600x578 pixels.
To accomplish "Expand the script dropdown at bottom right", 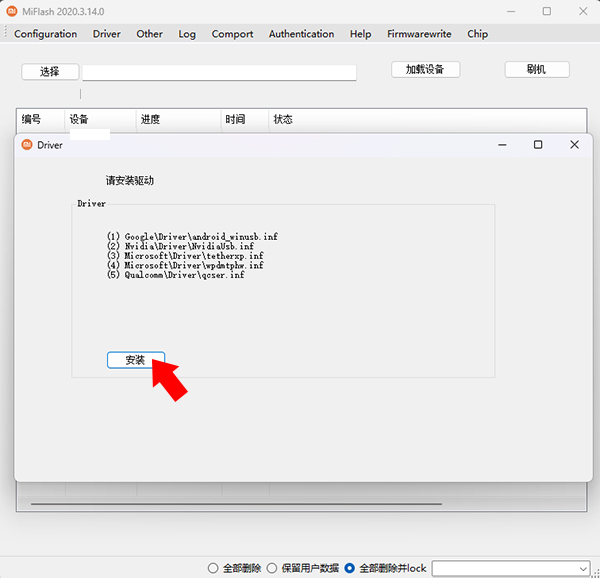I will point(583,569).
